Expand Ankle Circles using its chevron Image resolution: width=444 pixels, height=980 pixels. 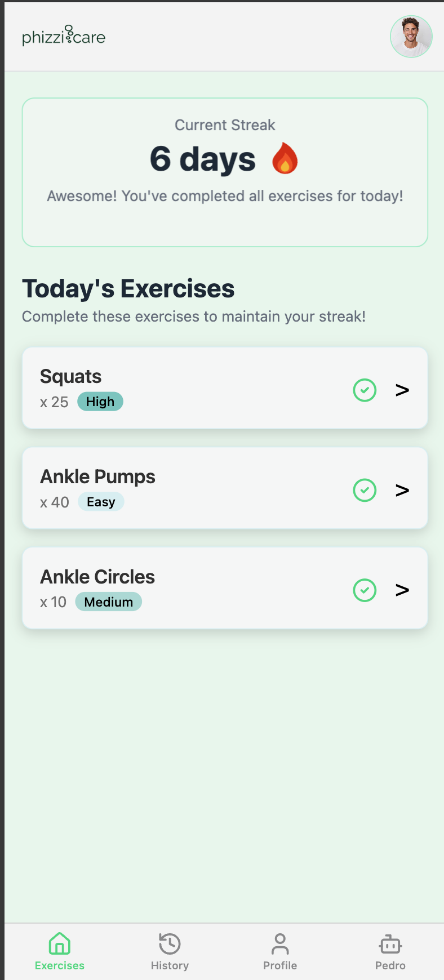coord(402,590)
